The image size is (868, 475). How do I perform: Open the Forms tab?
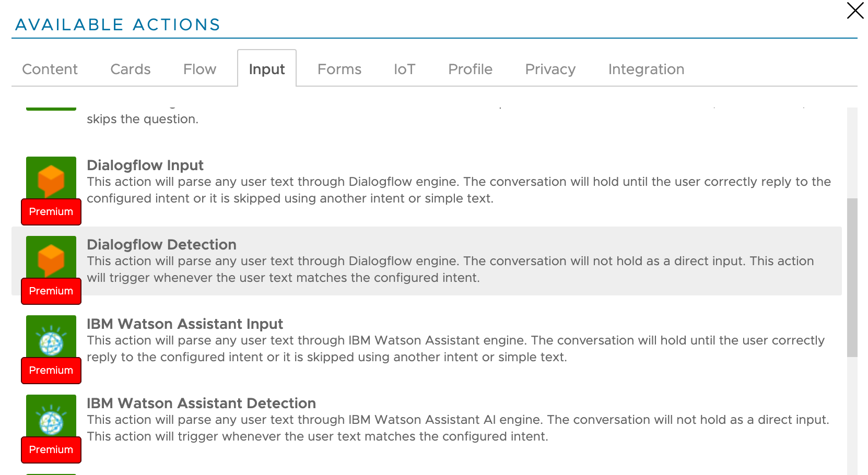click(x=339, y=69)
